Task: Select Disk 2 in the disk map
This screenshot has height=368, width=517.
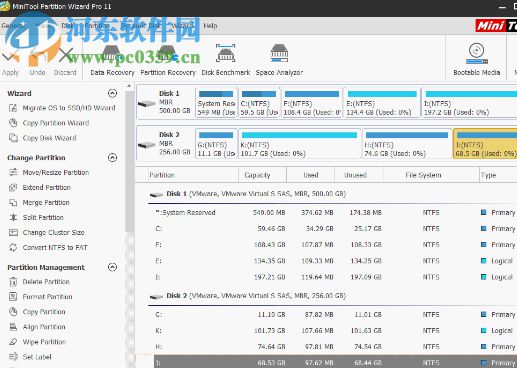Action: click(x=165, y=143)
